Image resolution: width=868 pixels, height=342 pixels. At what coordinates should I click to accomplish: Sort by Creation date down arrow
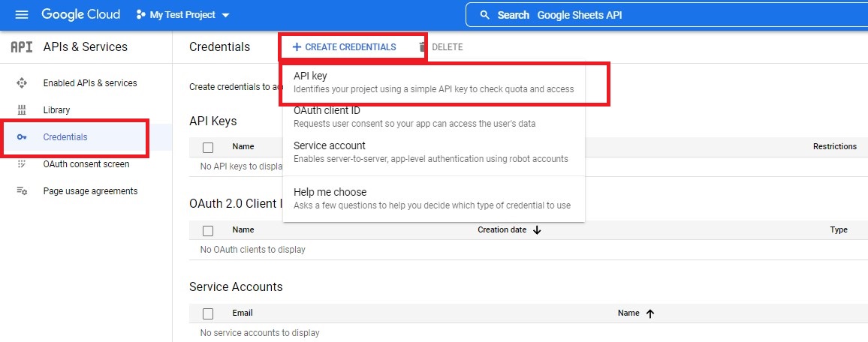coord(536,230)
